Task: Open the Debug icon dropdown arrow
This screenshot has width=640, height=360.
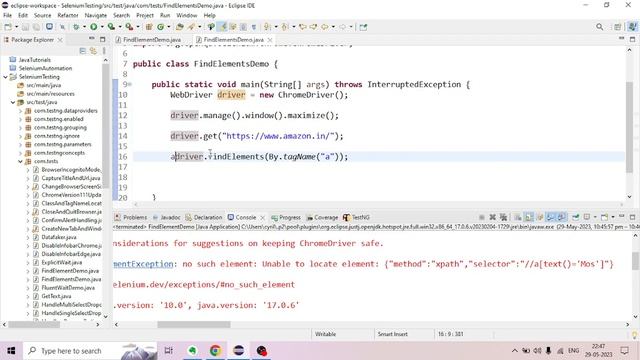Action: (84, 27)
